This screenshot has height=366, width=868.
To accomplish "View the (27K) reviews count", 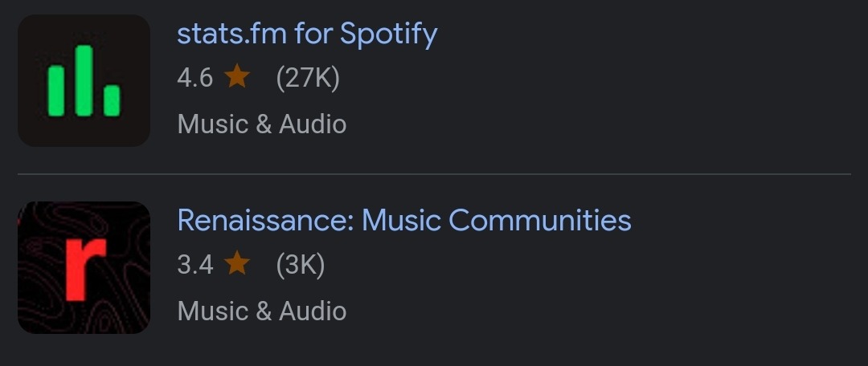I will 308,78.
